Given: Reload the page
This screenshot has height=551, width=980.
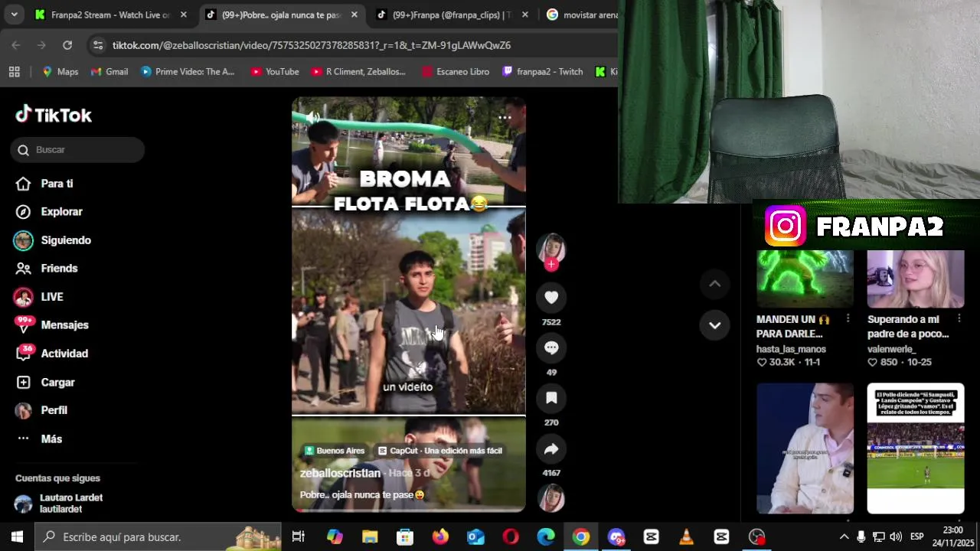Looking at the screenshot, I should pos(67,45).
